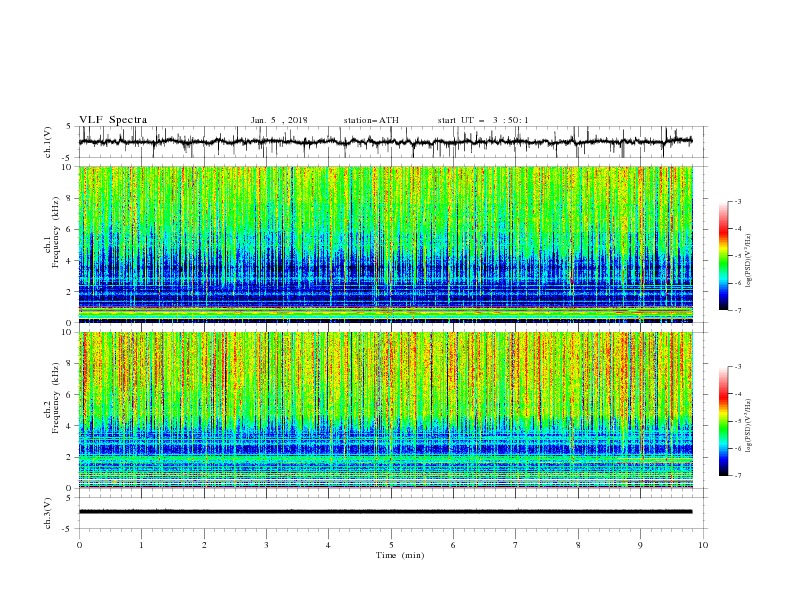Click the ch.1 PSD color scale bar
The height and width of the screenshot is (612, 792).
tap(723, 256)
